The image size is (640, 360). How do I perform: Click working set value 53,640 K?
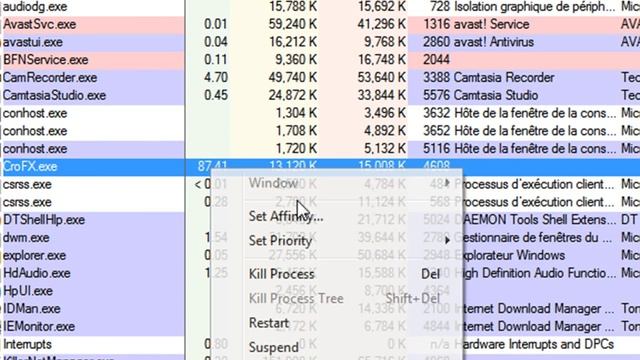click(x=382, y=78)
